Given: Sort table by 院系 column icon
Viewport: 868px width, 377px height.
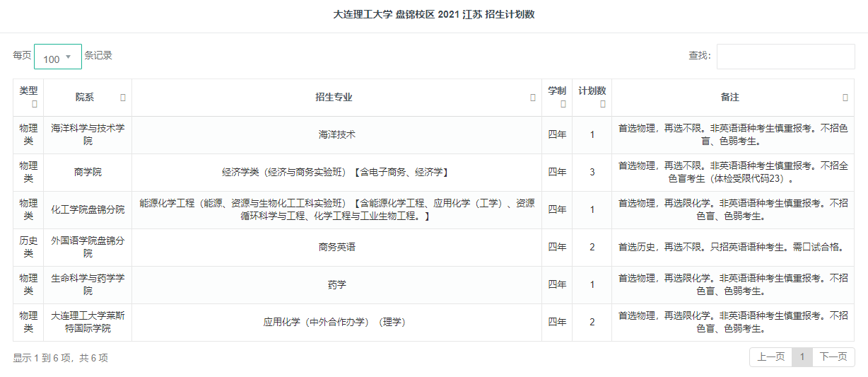Looking at the screenshot, I should [x=123, y=98].
